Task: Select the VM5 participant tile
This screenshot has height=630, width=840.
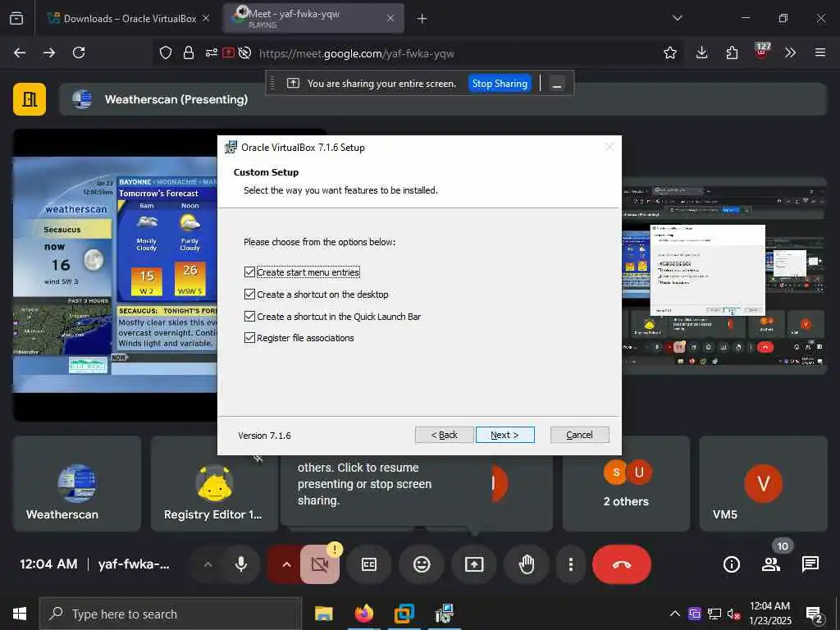Action: (x=764, y=484)
